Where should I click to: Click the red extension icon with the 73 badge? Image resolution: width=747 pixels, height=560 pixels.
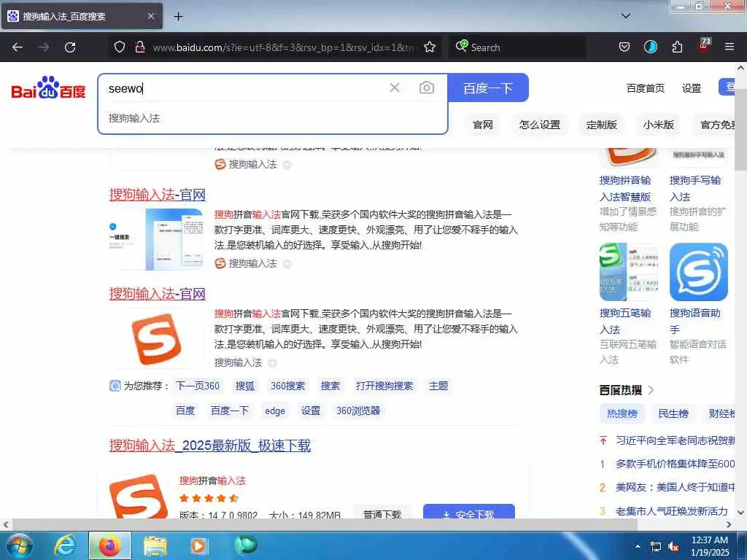click(x=704, y=46)
